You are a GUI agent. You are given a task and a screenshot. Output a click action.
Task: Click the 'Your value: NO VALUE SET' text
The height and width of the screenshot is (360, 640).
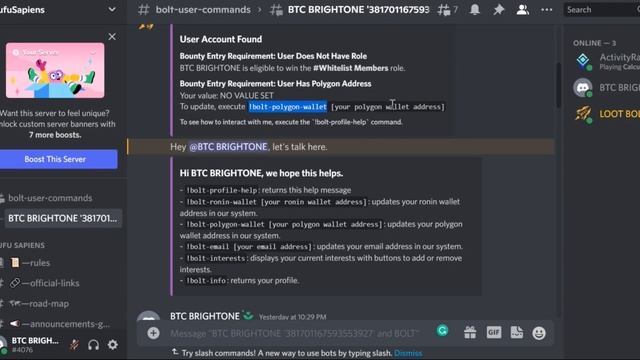click(x=227, y=96)
